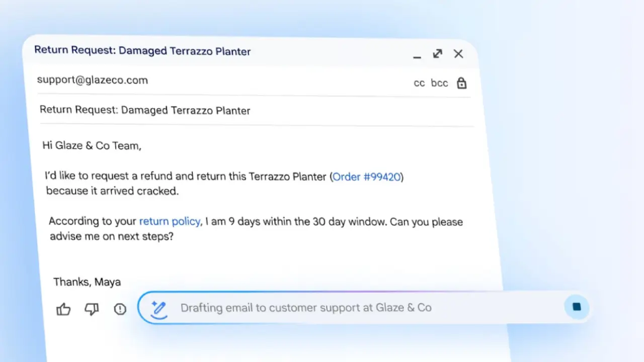Report draft with exclamation circle icon
Screen dimensions: 644x362
120,309
